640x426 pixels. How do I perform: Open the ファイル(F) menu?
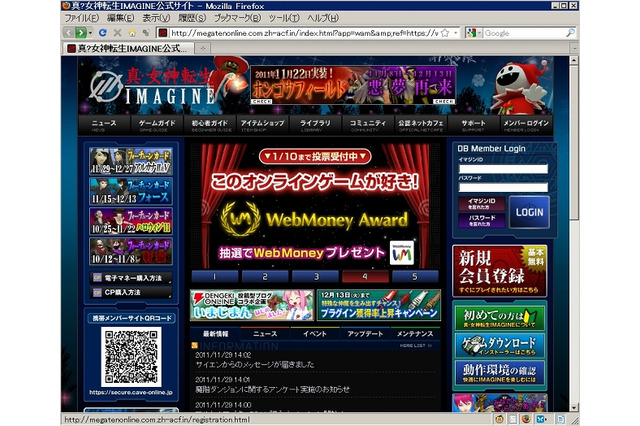[x=82, y=18]
